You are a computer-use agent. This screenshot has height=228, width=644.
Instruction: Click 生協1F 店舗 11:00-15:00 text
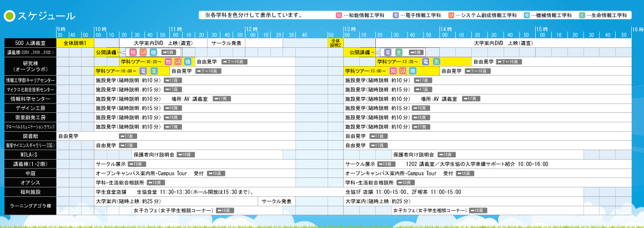click(403, 192)
